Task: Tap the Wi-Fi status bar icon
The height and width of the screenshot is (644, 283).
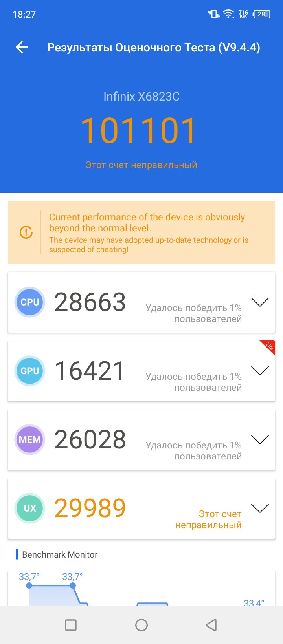Action: point(228,14)
